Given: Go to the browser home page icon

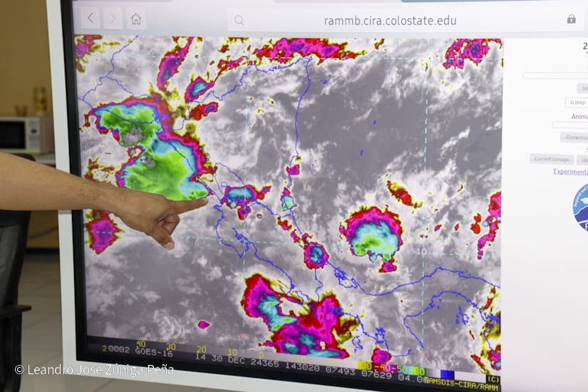Looking at the screenshot, I should [135, 19].
